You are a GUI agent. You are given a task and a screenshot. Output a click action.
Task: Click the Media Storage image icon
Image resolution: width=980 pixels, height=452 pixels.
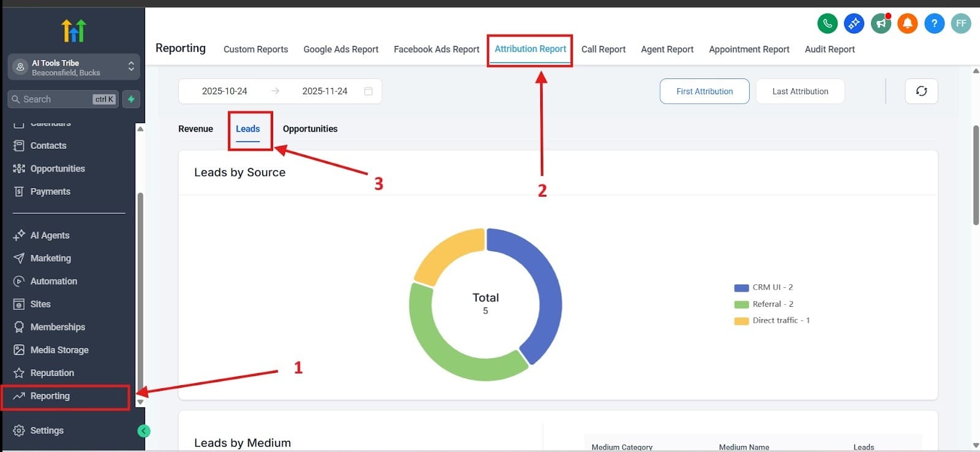tap(19, 350)
